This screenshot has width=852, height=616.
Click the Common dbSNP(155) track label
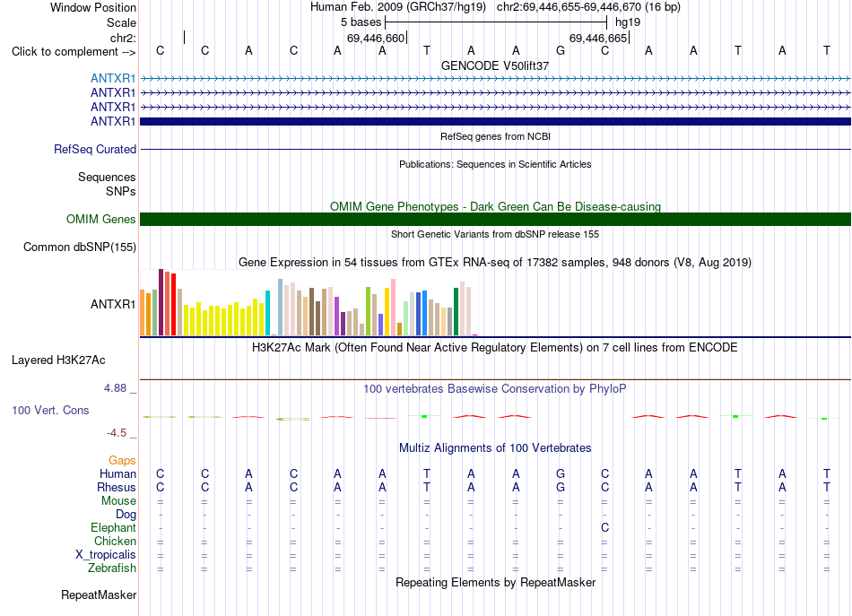(x=80, y=247)
